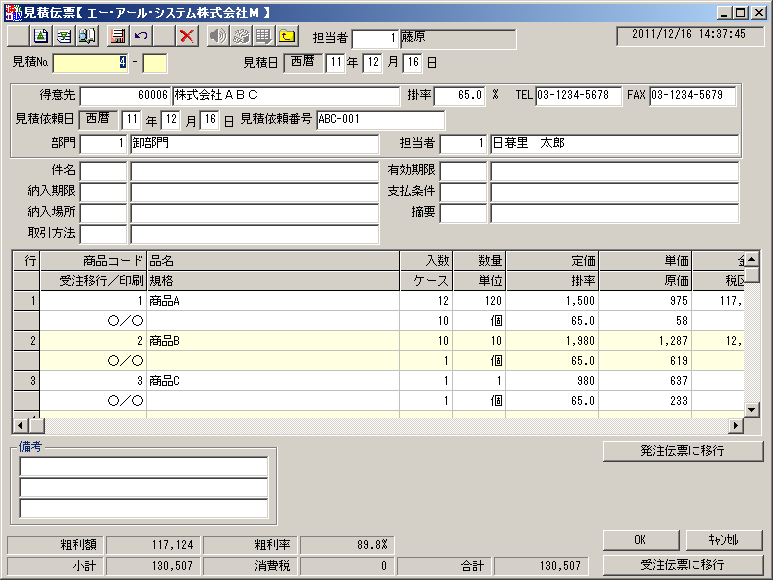Click the customer 担当者 code field beside 日暮里 太郎
773x580 pixels.
[463, 144]
